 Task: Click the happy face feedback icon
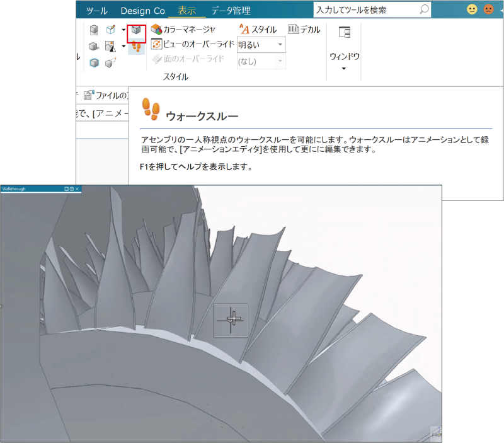point(472,9)
